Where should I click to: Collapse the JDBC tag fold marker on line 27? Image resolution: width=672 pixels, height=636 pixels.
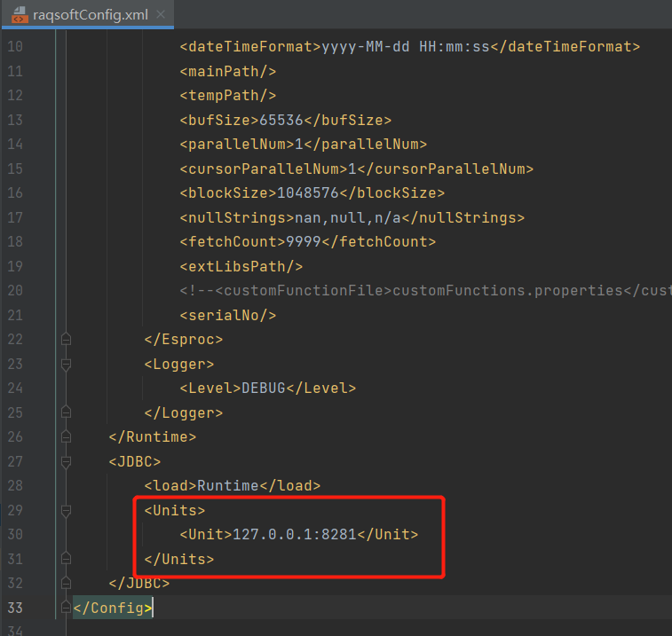click(66, 461)
